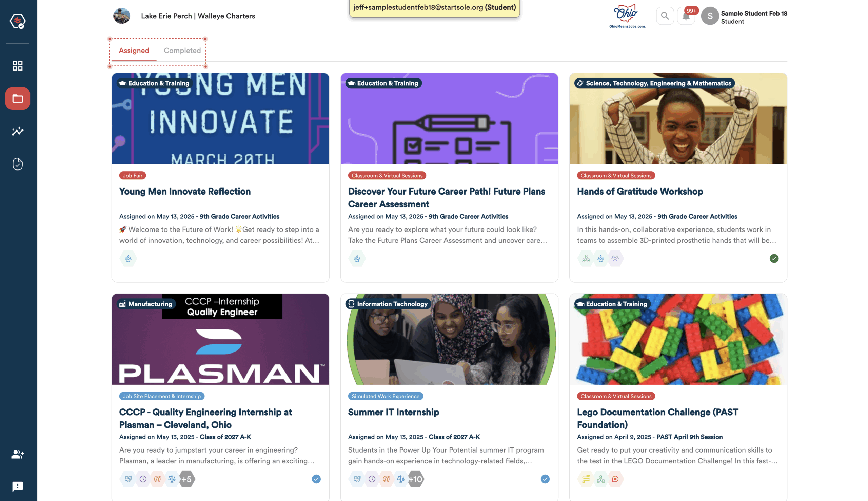Click the Lake Erie Perch | Walleye Charters name
This screenshot has width=868, height=501.
pos(198,16)
